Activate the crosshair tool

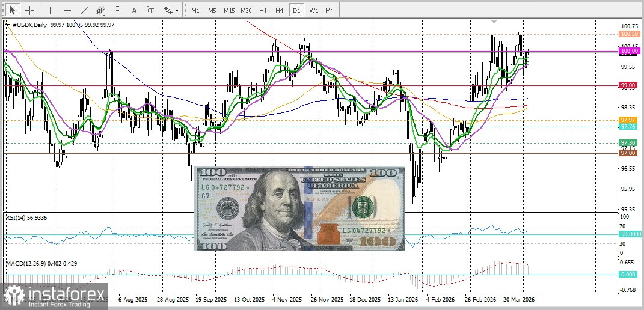30,10
